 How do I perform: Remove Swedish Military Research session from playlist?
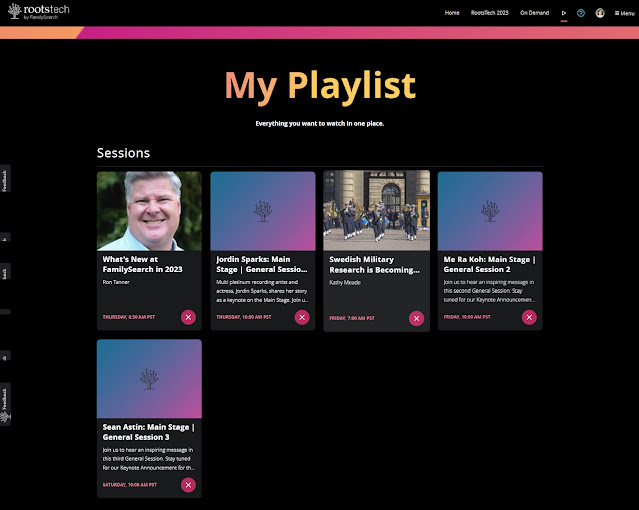point(416,318)
